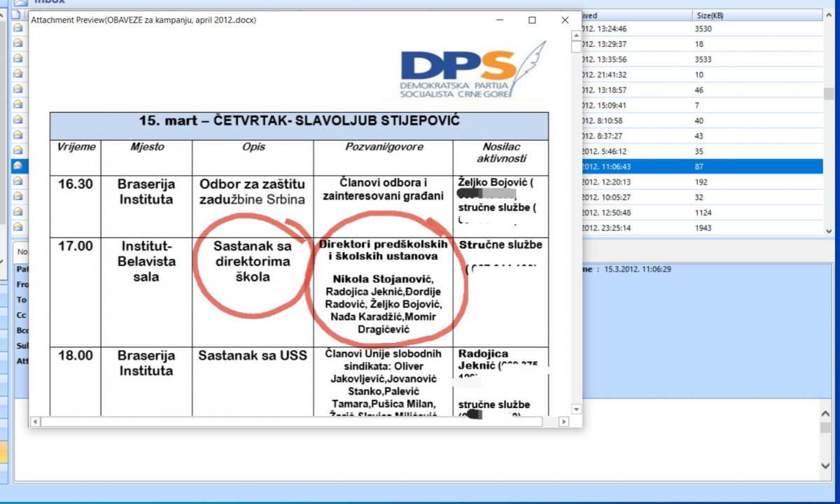Viewport: 840px width, 504px height.
Task: Click the topmost envelope icon in the inbox list
Action: [18, 28]
